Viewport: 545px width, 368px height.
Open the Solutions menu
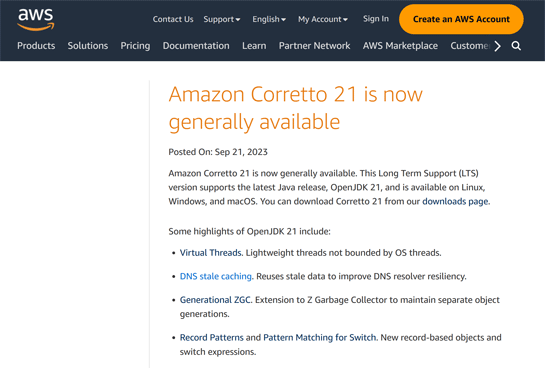pyautogui.click(x=88, y=46)
